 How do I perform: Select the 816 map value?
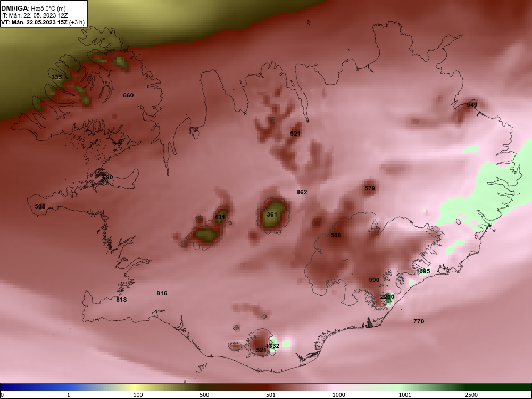[162, 293]
